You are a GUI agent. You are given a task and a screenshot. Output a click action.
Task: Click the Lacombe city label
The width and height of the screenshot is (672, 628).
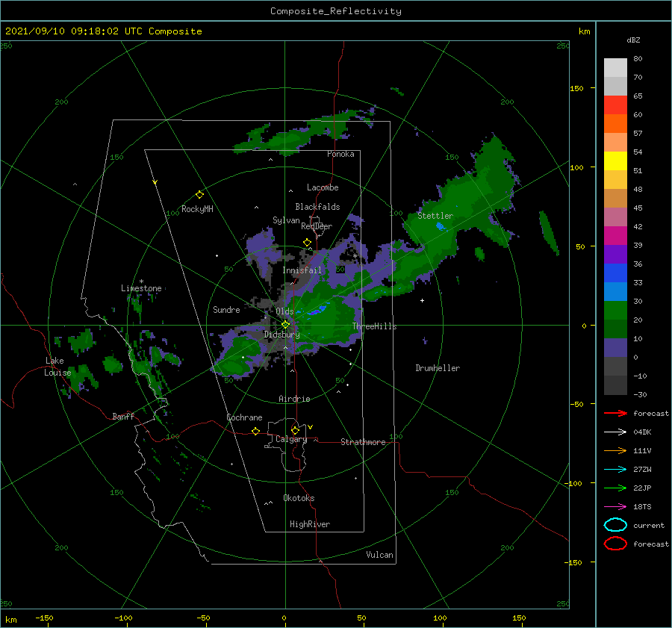coord(323,187)
